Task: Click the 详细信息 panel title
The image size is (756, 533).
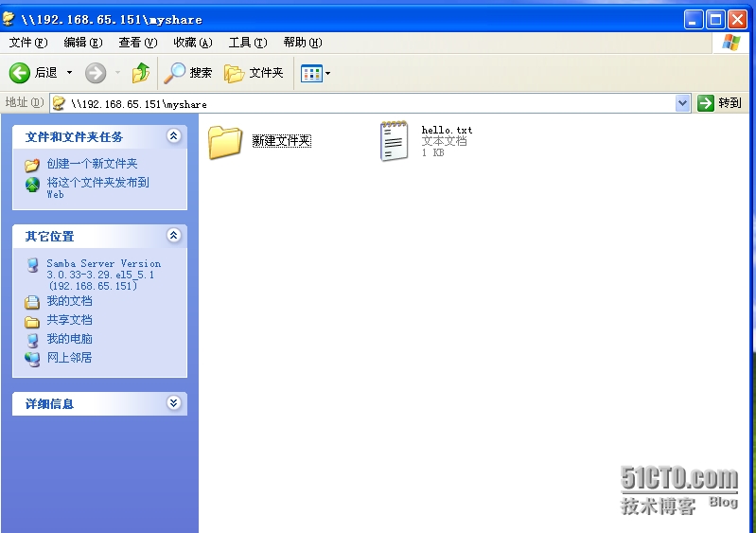Action: pyautogui.click(x=49, y=403)
